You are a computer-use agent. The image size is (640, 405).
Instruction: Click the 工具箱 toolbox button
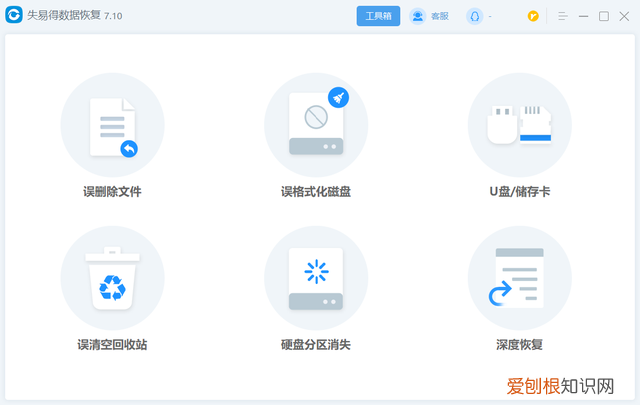[x=378, y=16]
